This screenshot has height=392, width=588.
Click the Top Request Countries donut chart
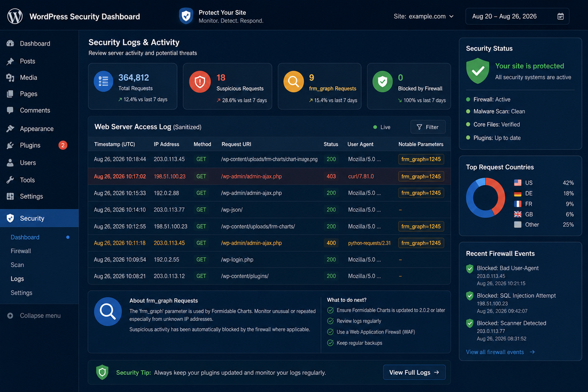point(485,197)
